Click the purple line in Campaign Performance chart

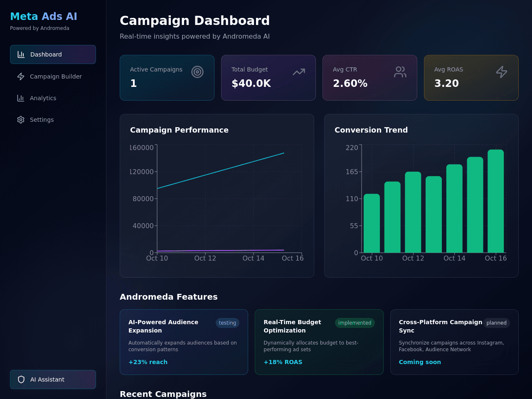pyautogui.click(x=220, y=251)
